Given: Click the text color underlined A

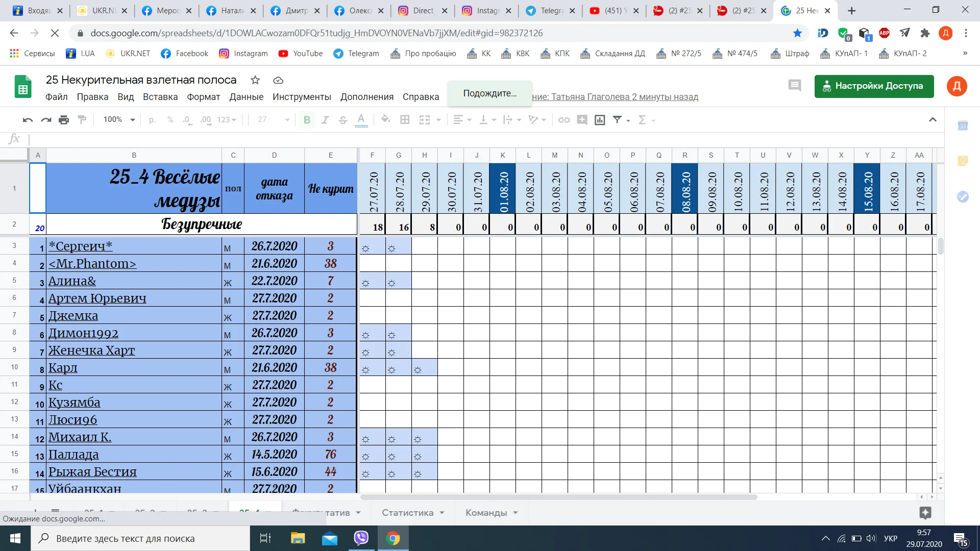Looking at the screenshot, I should point(361,120).
